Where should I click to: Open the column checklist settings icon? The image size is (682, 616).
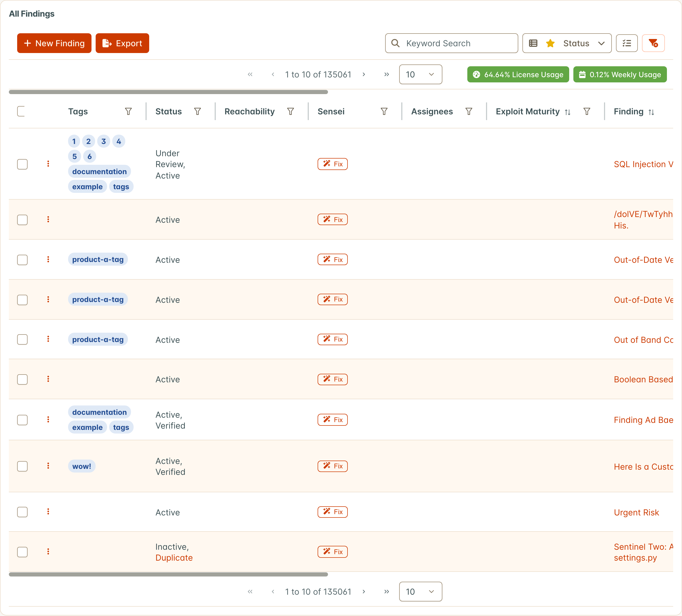[x=627, y=43]
